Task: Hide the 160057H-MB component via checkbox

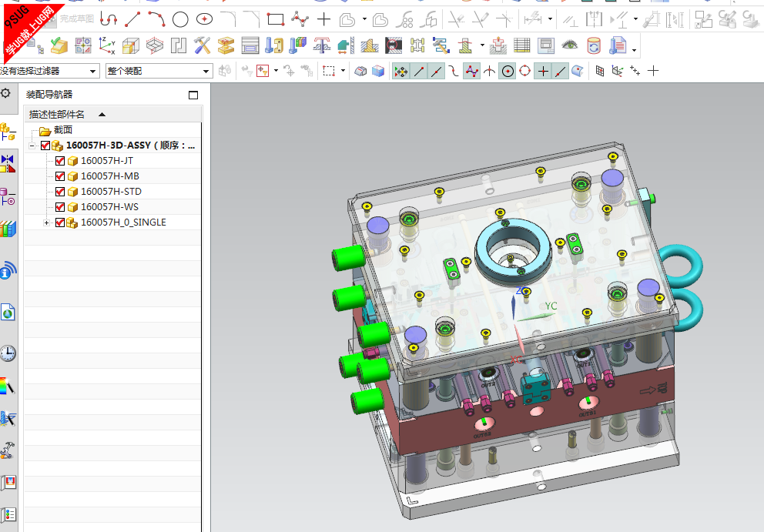Action: click(x=60, y=176)
